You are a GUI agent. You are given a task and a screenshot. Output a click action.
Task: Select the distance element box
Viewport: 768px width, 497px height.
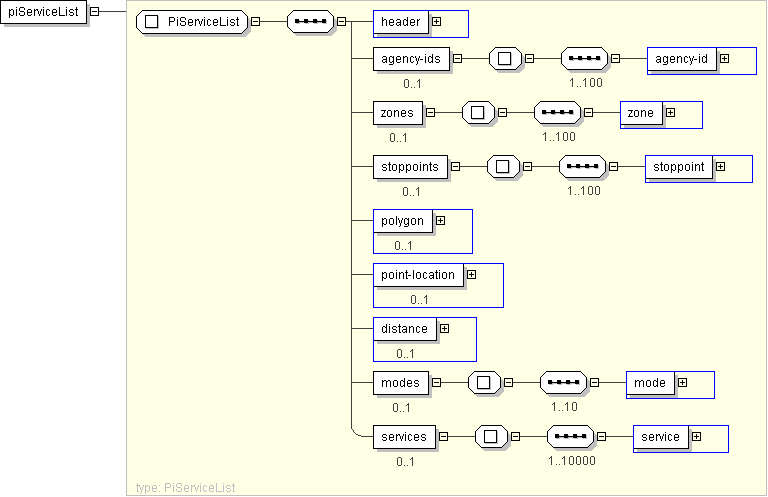pos(405,329)
